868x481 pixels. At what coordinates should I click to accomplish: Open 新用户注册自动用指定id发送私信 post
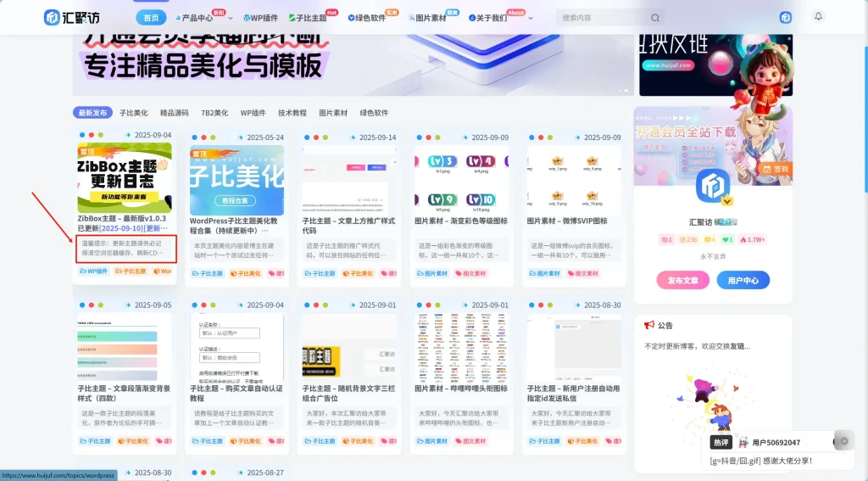[574, 393]
